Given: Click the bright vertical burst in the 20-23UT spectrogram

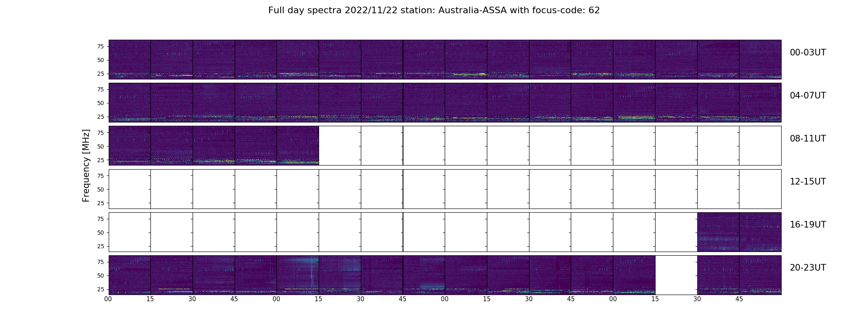Looking at the screenshot, I should pyautogui.click(x=311, y=273).
